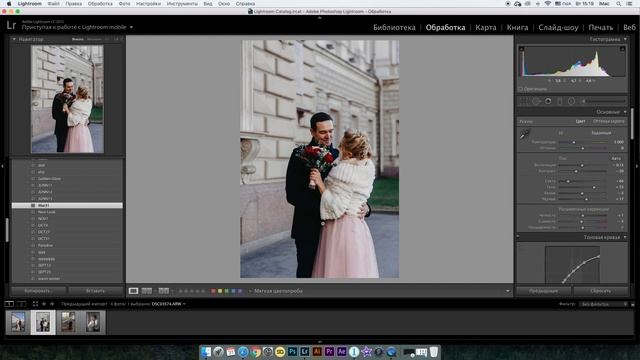Go back with the filmstrip left arrow
Viewport: 640px width, 360px height.
44,304
